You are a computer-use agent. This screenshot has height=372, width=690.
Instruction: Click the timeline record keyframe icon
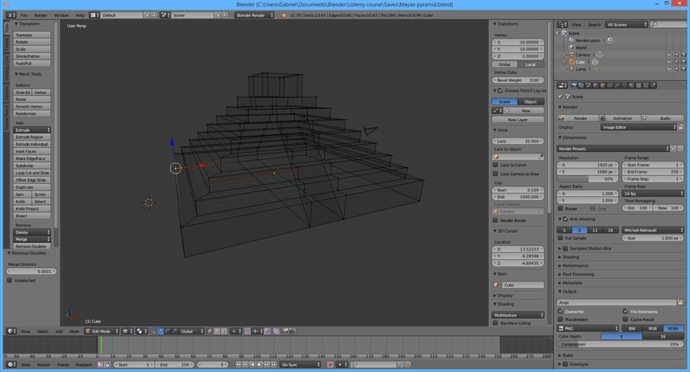[330, 365]
